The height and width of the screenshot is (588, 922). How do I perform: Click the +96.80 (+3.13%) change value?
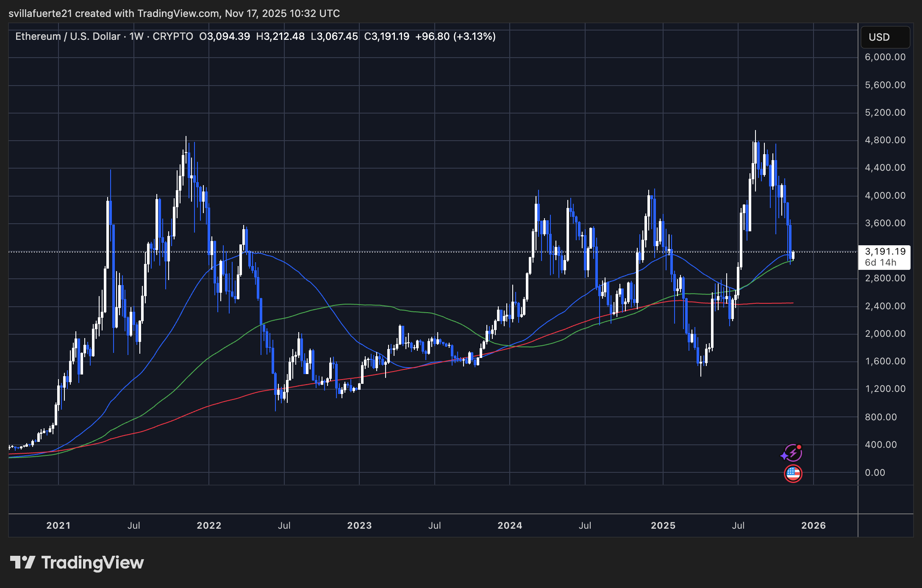(455, 36)
